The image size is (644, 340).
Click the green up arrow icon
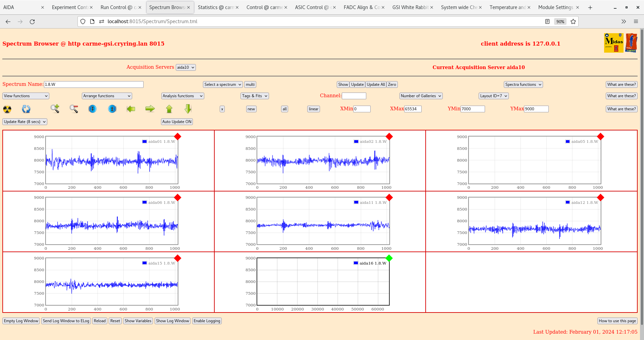tap(169, 109)
